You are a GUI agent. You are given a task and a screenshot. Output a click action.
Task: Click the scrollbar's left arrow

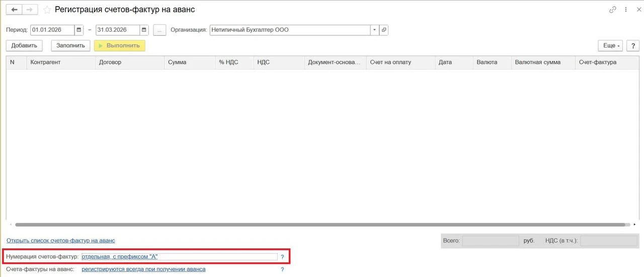pyautogui.click(x=10, y=225)
